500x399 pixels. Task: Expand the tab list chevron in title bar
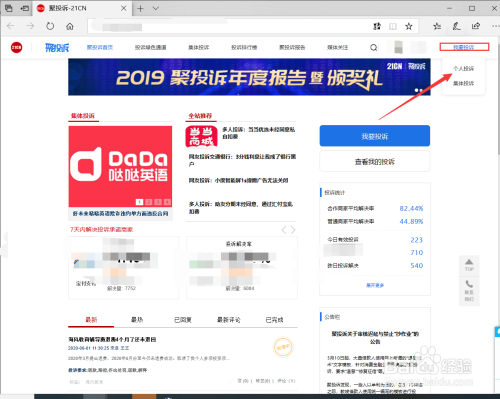(x=156, y=8)
